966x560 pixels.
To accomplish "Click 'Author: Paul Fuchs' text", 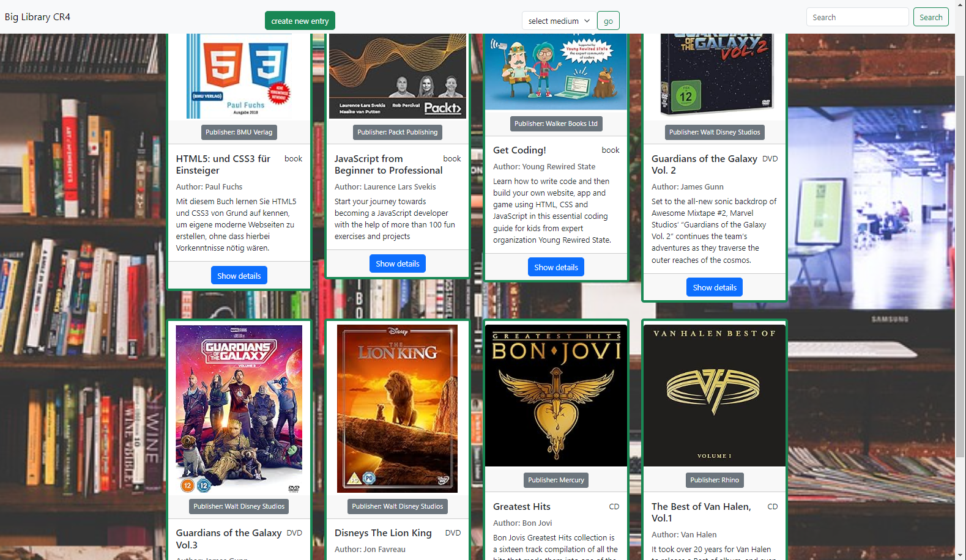I will (209, 187).
